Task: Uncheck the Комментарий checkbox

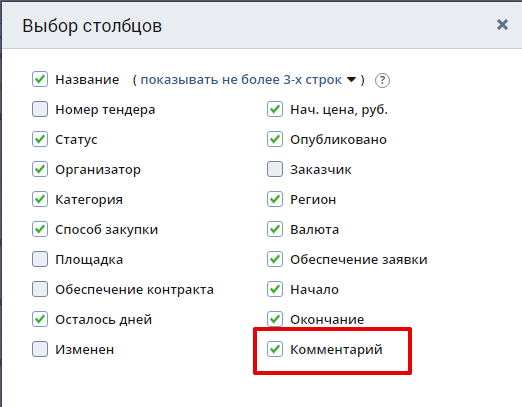Action: pos(275,349)
